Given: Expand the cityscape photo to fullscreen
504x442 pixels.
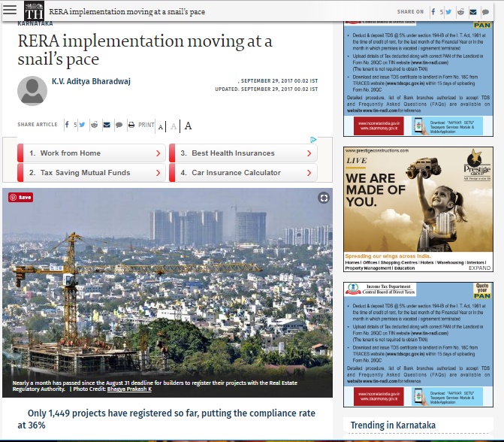Looking at the screenshot, I should pos(324,198).
